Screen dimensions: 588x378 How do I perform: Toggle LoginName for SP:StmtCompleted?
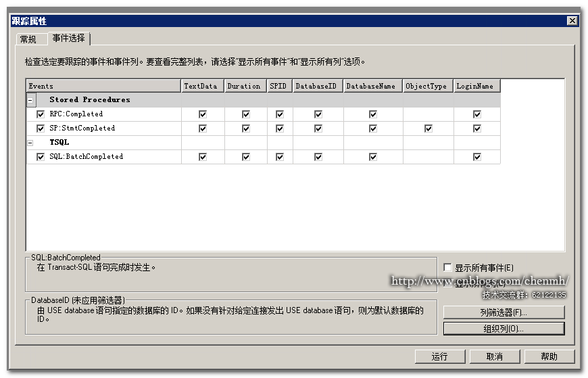[477, 128]
